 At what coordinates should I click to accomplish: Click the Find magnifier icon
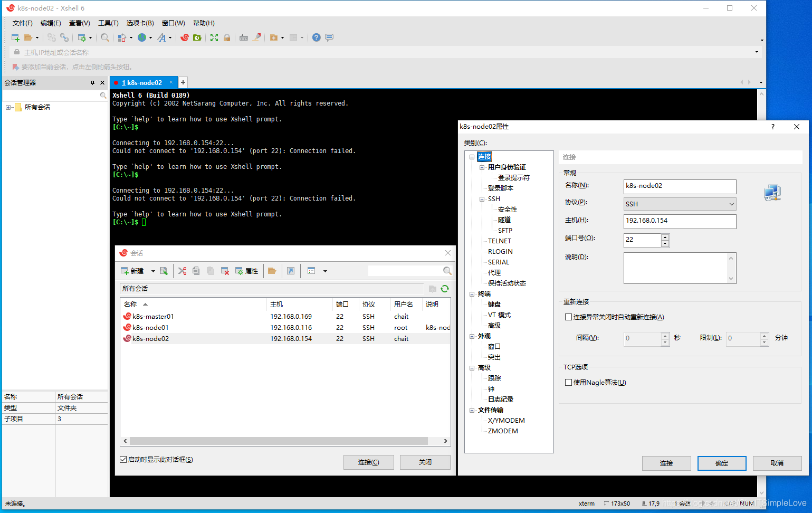[x=105, y=37]
